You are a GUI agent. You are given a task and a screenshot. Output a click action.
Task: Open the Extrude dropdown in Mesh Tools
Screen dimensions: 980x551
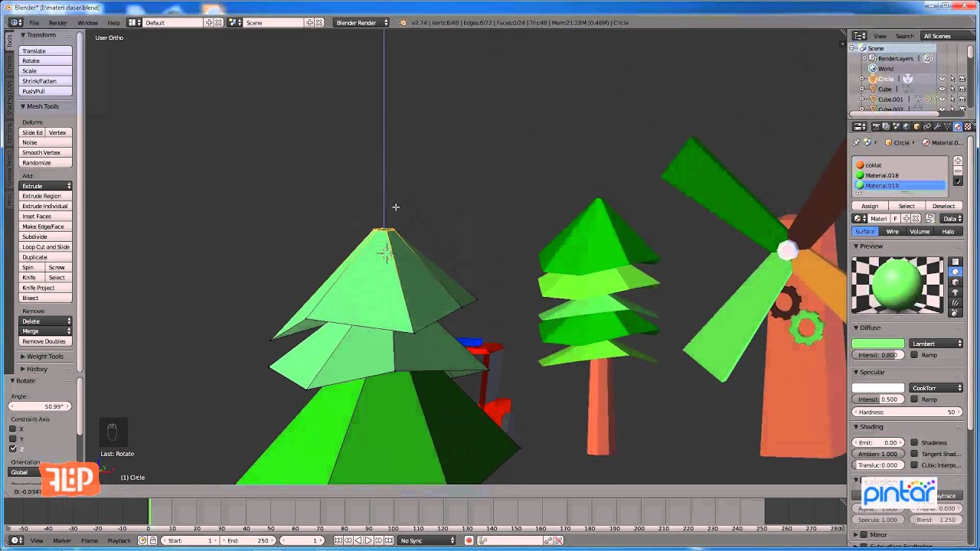[x=46, y=186]
